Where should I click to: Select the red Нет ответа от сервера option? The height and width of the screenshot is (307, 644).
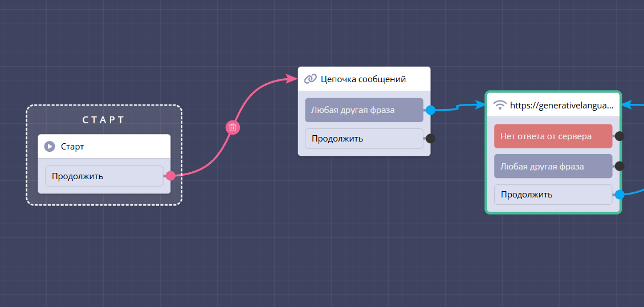tap(553, 136)
